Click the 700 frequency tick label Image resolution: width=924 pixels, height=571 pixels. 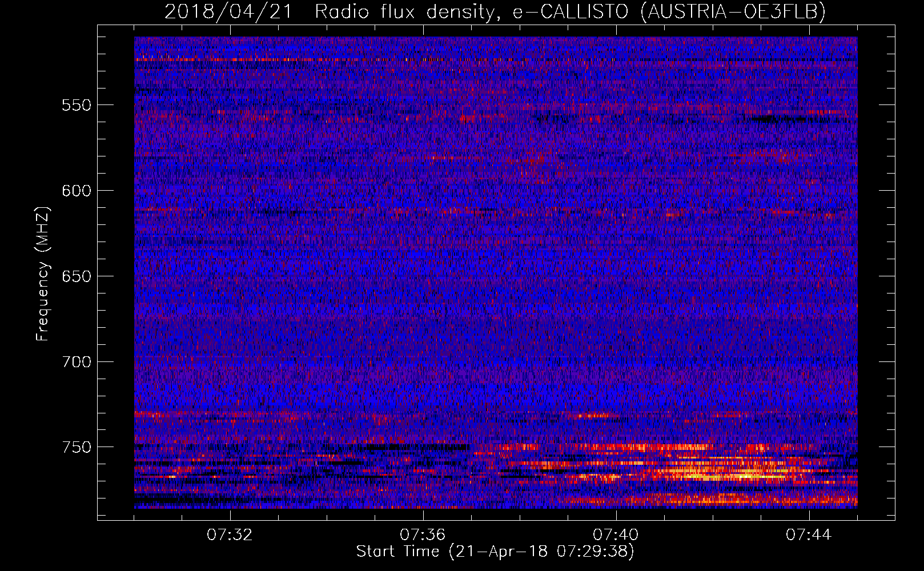click(77, 362)
